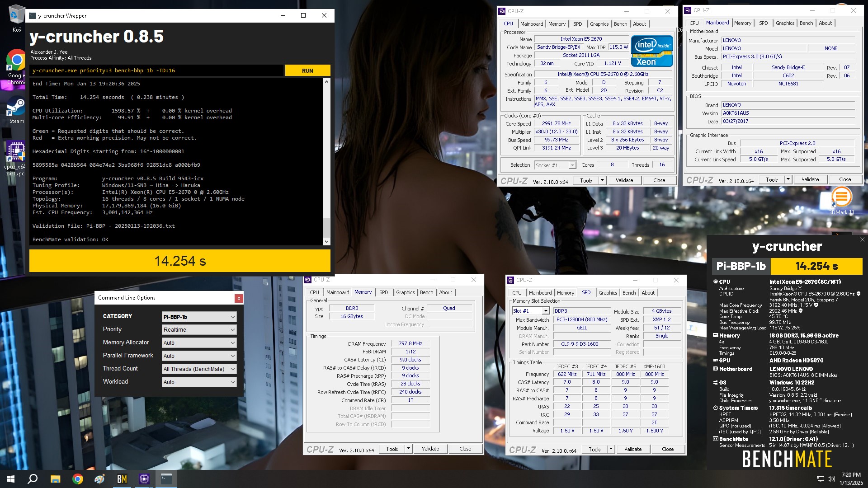Open the cpuz_x64 desktop shortcut
Image resolution: width=868 pixels, height=488 pixels.
point(16,158)
